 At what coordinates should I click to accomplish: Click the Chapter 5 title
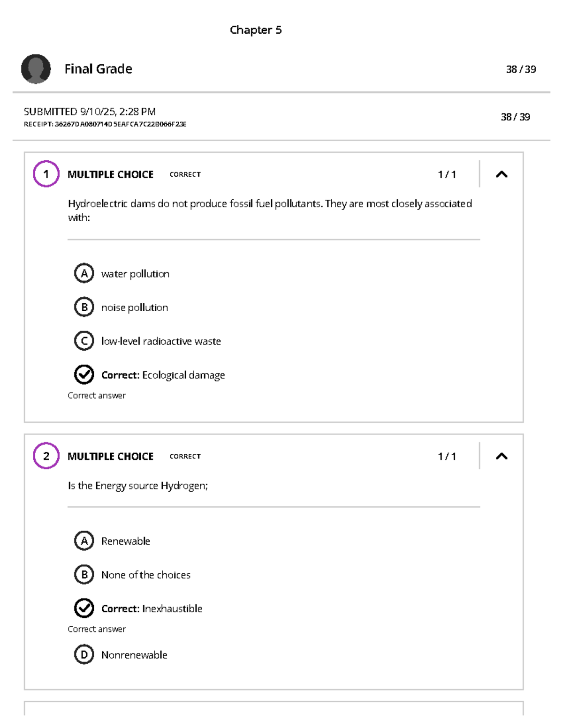[x=256, y=30]
